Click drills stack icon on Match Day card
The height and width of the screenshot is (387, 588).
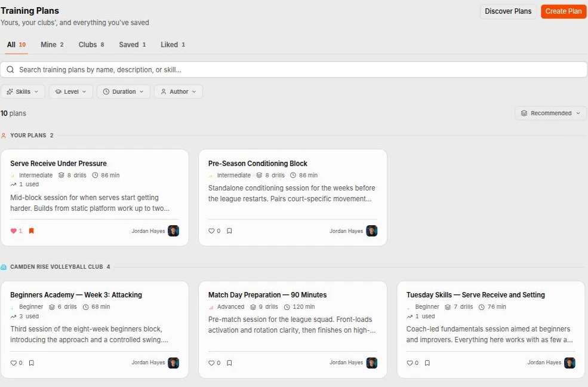[253, 307]
